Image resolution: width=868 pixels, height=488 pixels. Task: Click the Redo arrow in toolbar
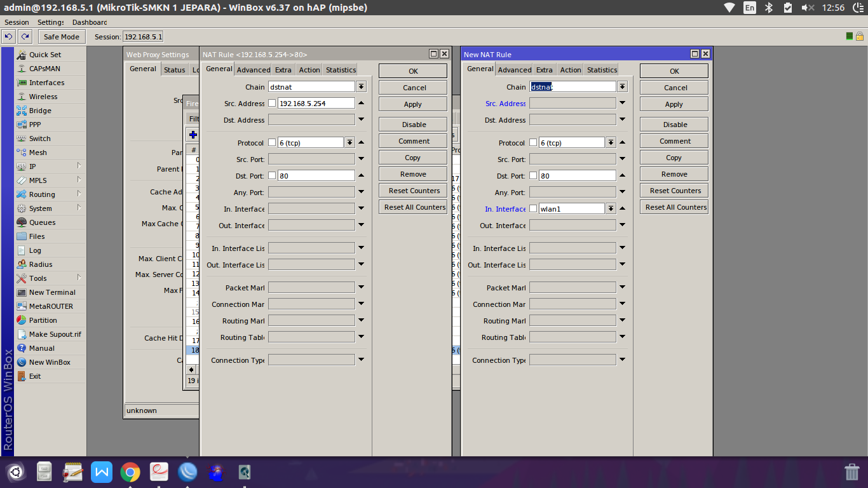click(x=25, y=36)
